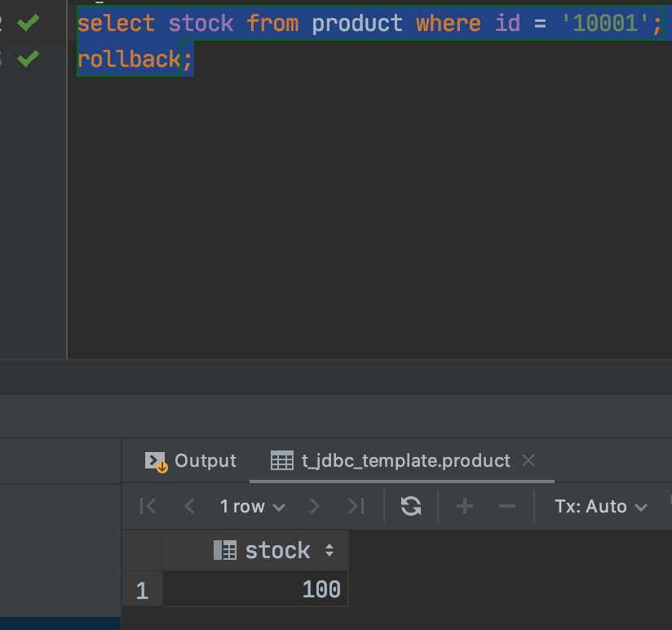672x630 pixels.
Task: Sort by the stock column arrows
Action: coord(329,551)
